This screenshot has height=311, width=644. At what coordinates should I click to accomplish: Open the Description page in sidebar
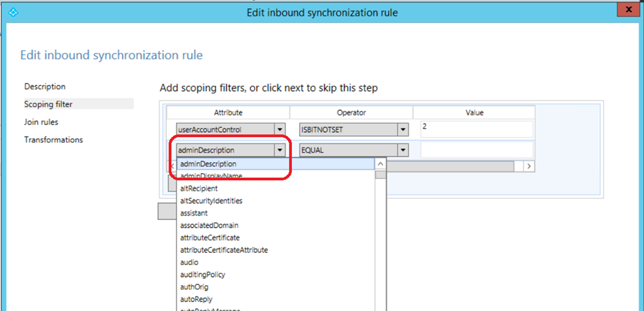point(45,87)
